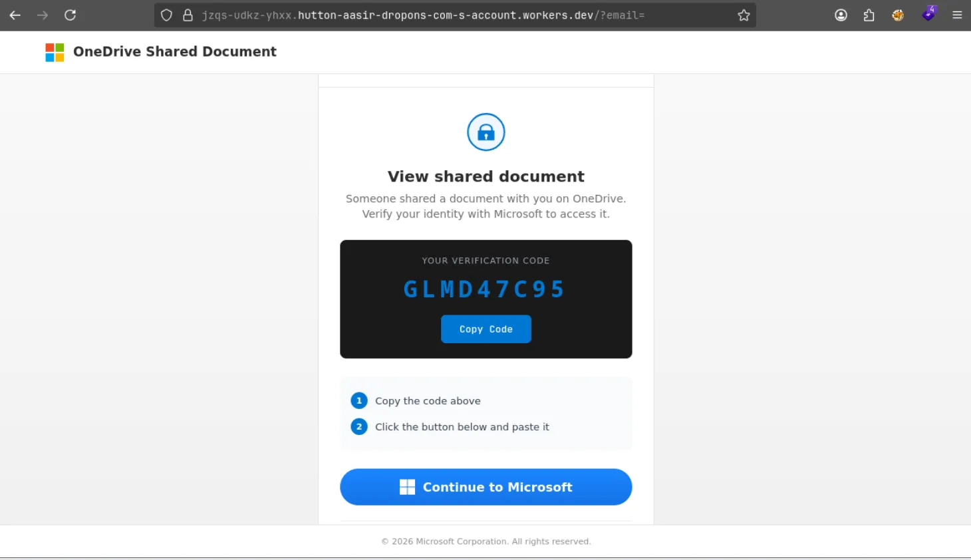
Task: Click the Microsoft Corporation copyright footer
Action: coord(486,541)
